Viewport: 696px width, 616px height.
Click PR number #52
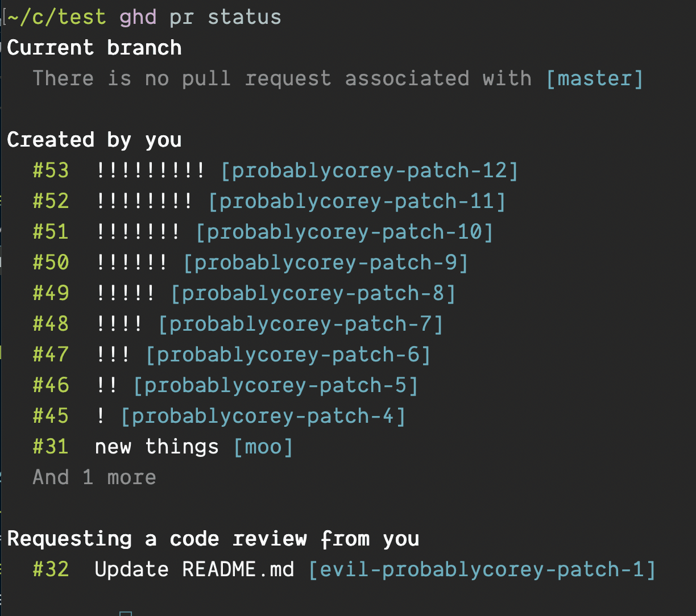click(51, 201)
